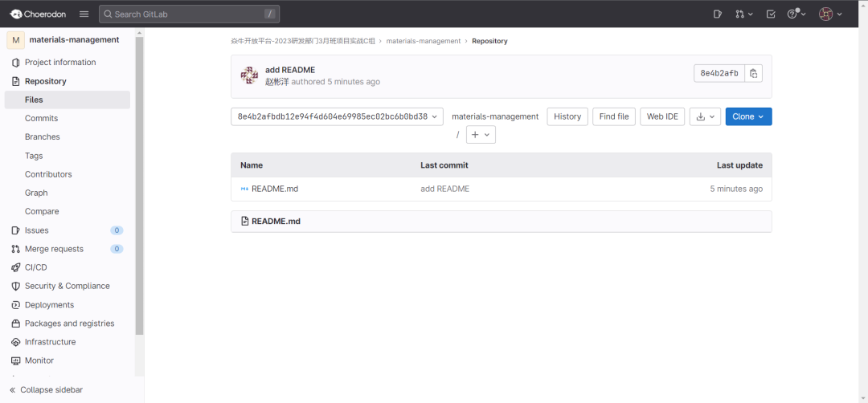Click the Infrastructure cloud icon
Screen dimensions: 868x403
click(x=15, y=342)
